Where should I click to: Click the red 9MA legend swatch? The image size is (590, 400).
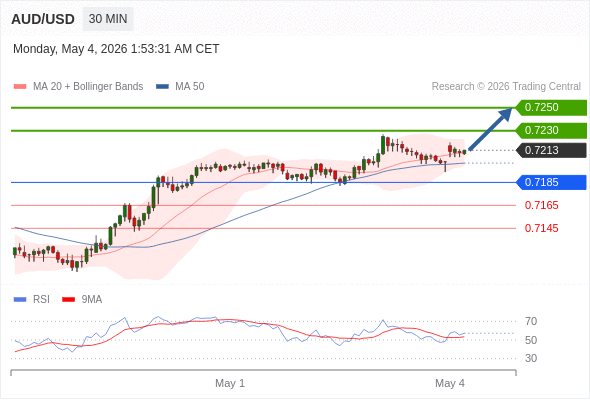point(68,300)
